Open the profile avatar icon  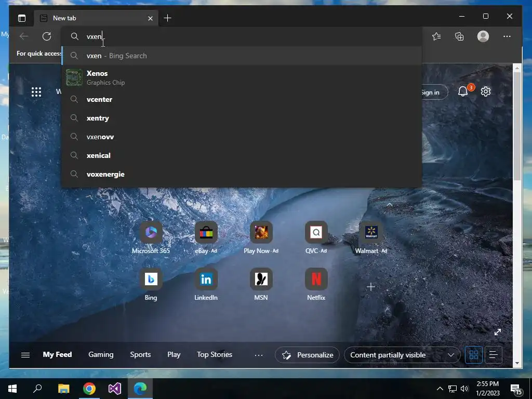(x=483, y=36)
